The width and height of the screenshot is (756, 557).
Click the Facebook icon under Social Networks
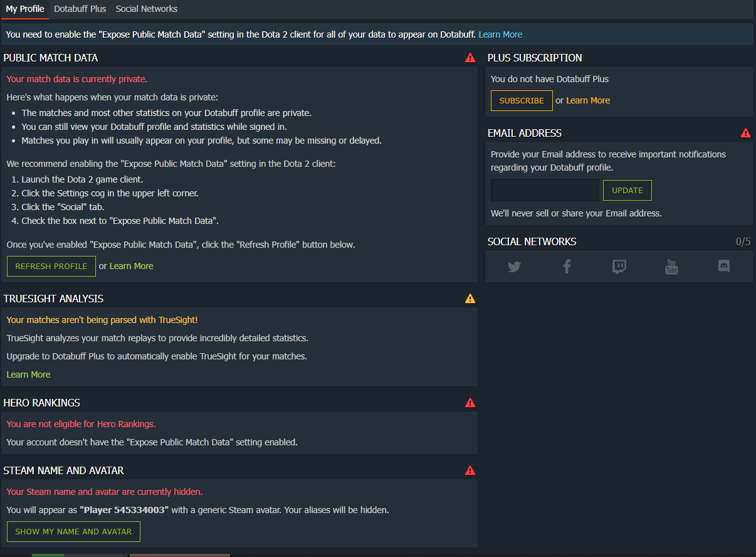tap(567, 266)
